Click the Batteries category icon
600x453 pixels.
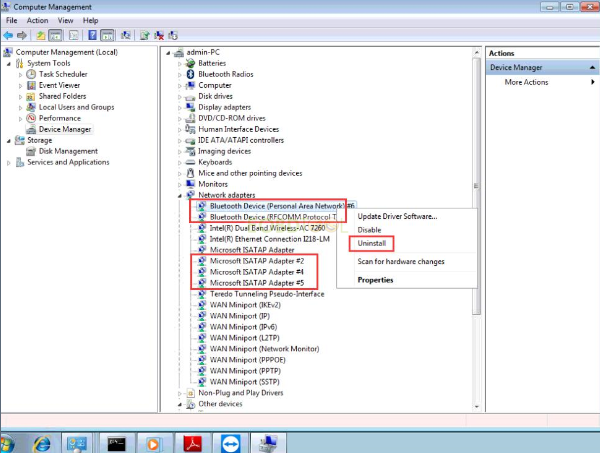coord(190,63)
